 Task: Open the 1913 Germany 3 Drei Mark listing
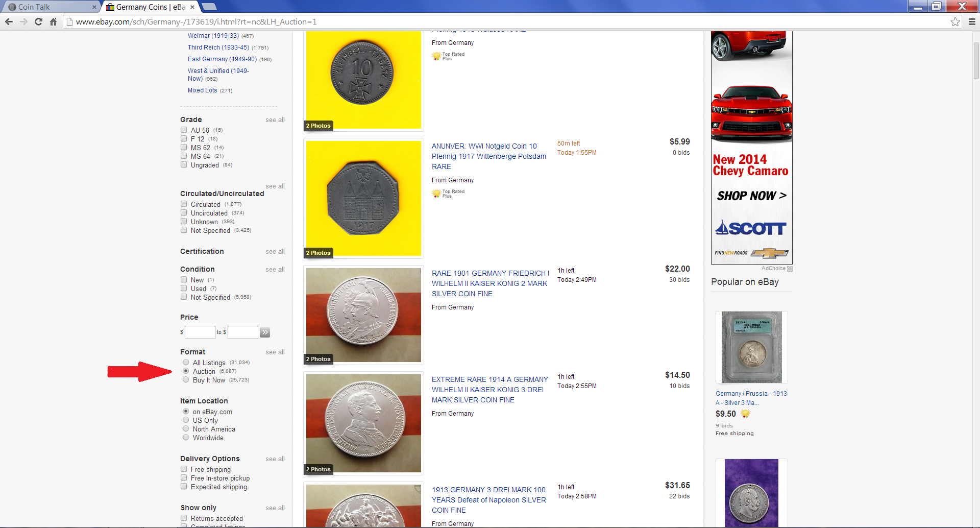coord(489,500)
